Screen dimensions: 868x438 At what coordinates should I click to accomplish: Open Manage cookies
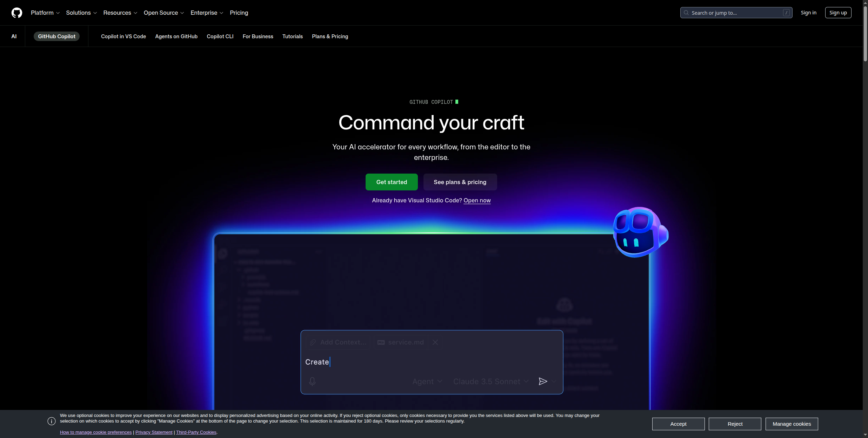click(x=792, y=424)
